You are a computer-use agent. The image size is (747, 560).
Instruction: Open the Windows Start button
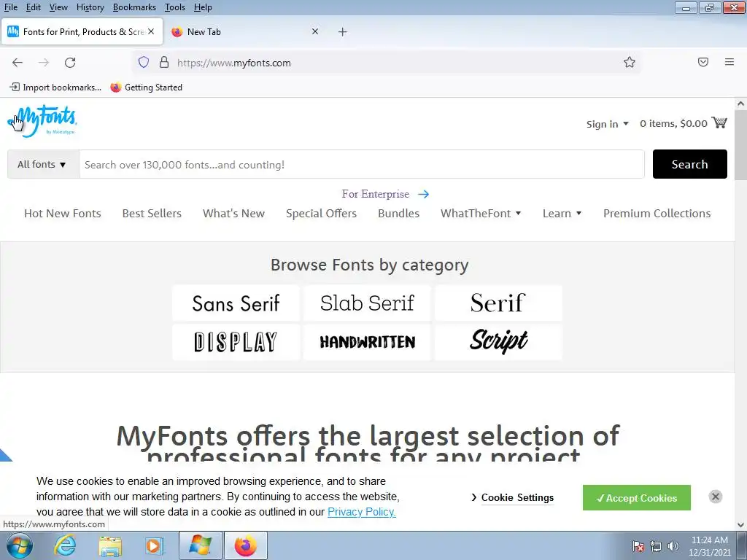(20, 545)
